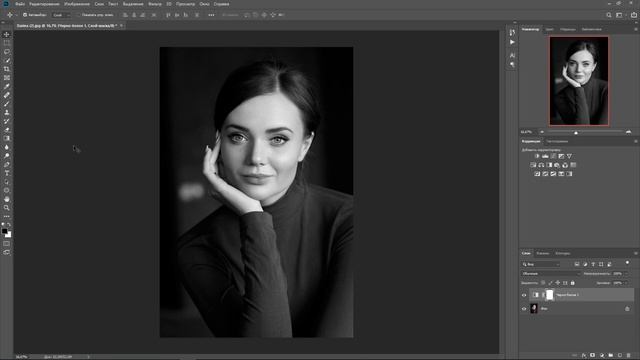Viewport: 640px width, 360px height.
Task: Open the layer filter type dropdown
Action: pyautogui.click(x=541, y=264)
